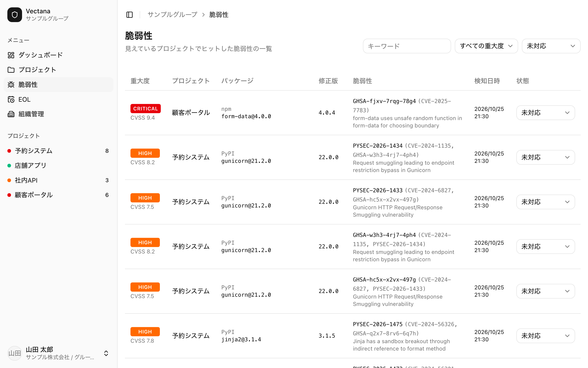Click the 山田 user avatar

tap(14, 353)
